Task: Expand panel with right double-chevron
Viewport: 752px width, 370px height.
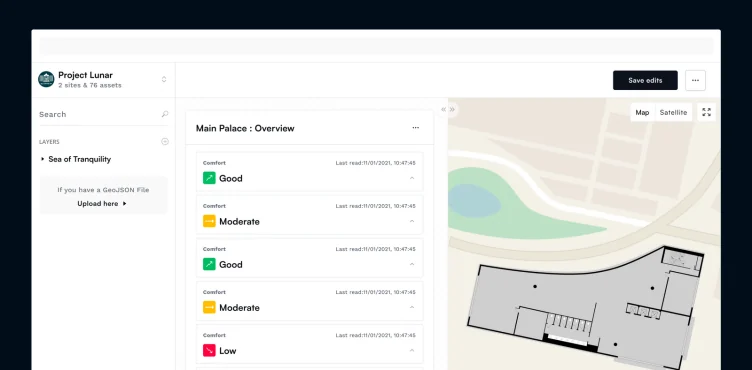Action: click(x=452, y=109)
